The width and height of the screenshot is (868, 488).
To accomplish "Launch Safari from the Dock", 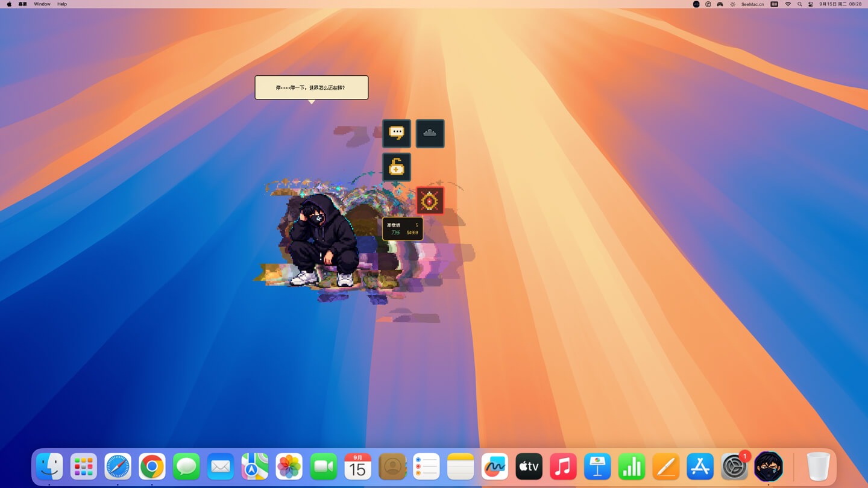I will coord(118,467).
